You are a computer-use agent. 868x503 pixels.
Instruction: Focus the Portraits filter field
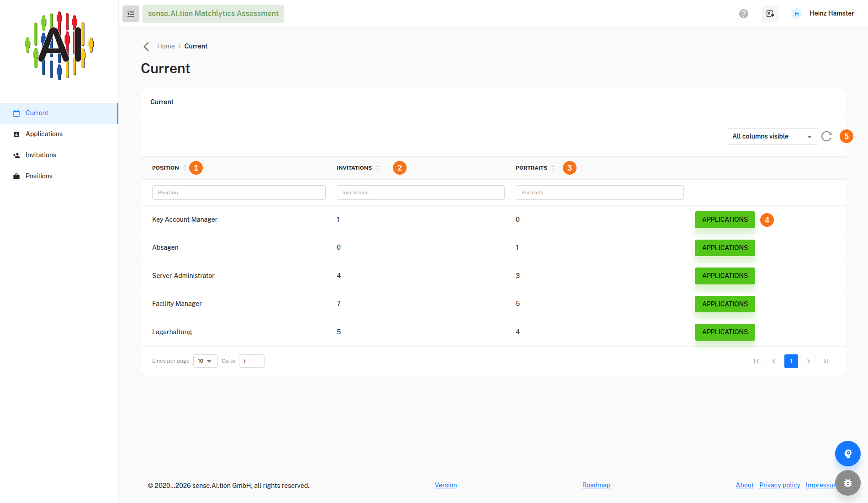tap(600, 193)
